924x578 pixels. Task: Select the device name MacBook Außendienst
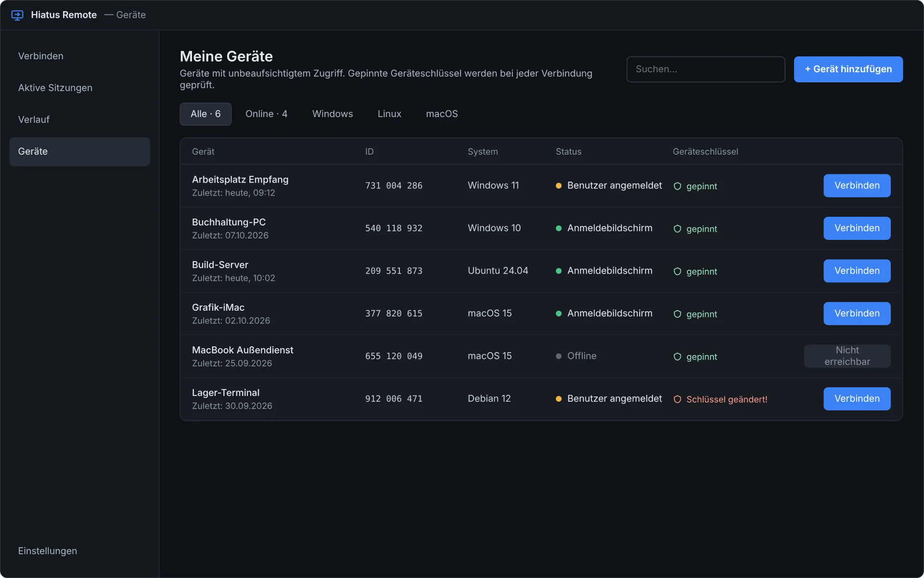(243, 350)
